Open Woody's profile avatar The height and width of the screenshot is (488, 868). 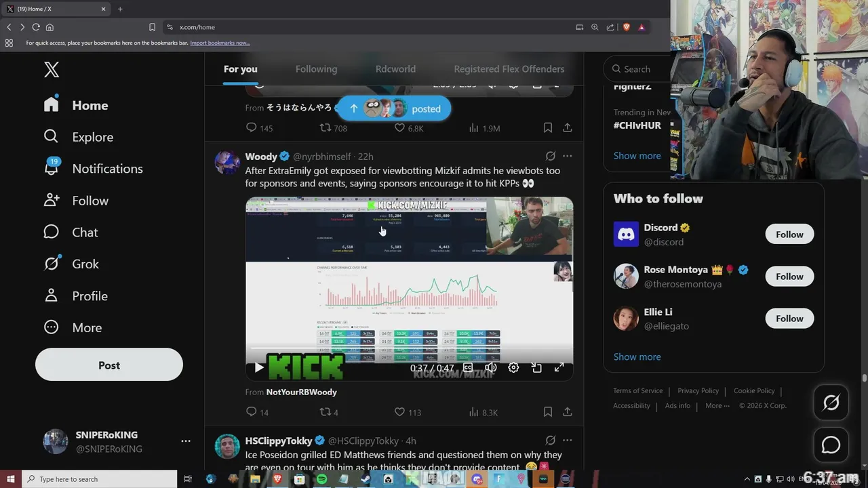pyautogui.click(x=227, y=163)
